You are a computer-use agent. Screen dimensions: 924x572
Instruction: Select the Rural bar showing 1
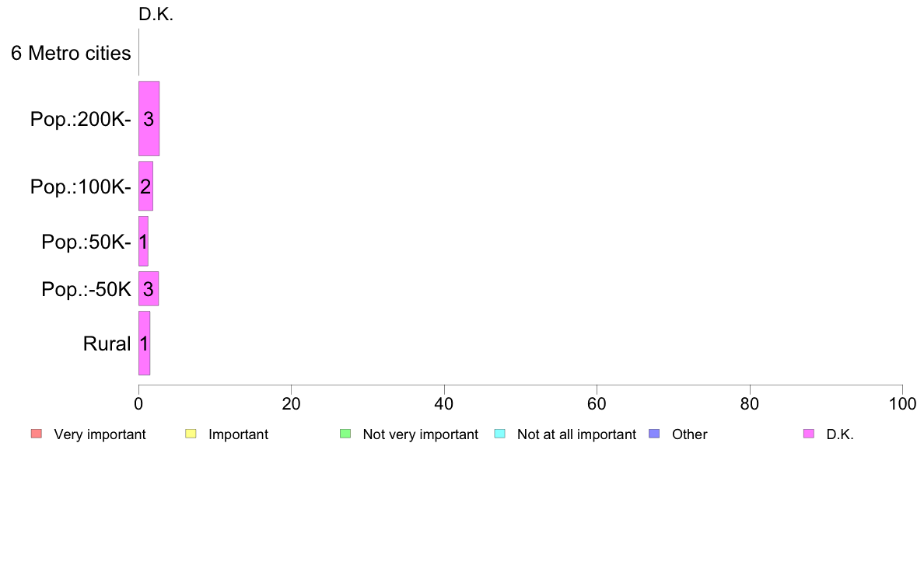coord(145,343)
